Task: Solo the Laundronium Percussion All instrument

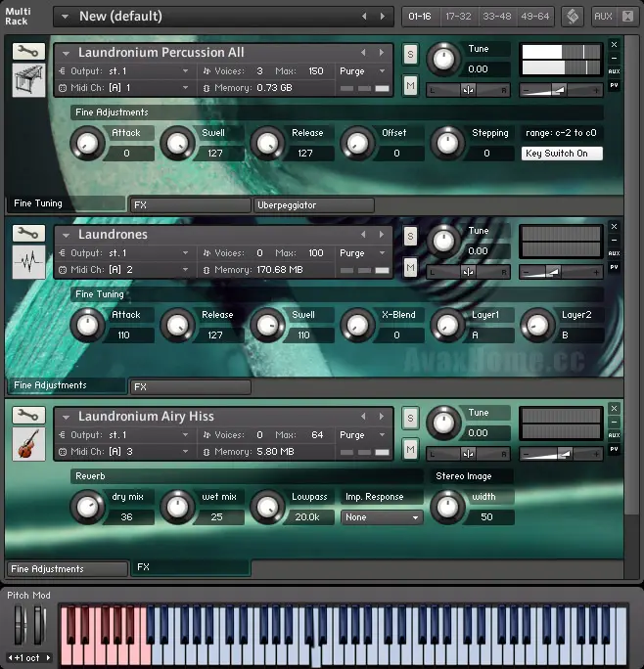Action: pyautogui.click(x=410, y=54)
